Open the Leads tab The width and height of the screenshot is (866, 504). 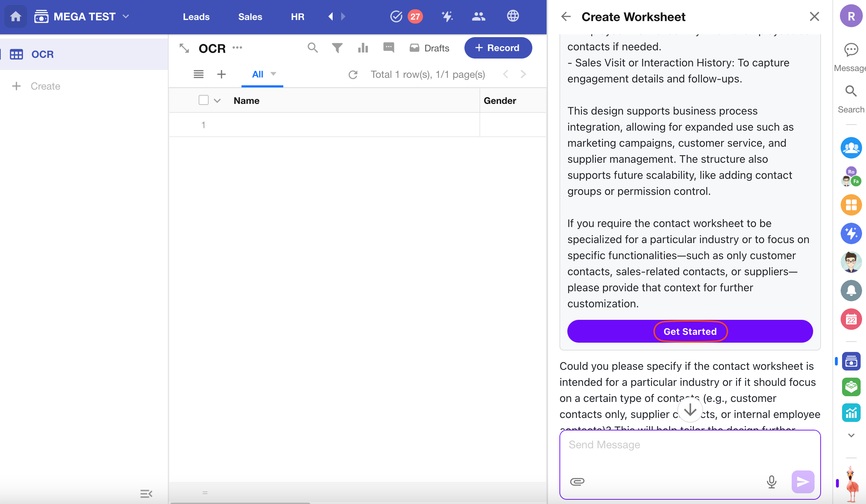tap(196, 17)
